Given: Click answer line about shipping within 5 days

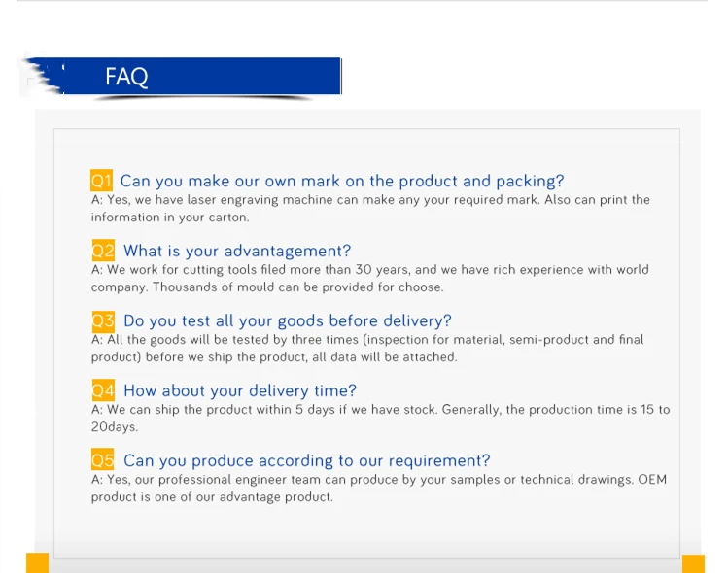Looking at the screenshot, I should click(380, 410).
